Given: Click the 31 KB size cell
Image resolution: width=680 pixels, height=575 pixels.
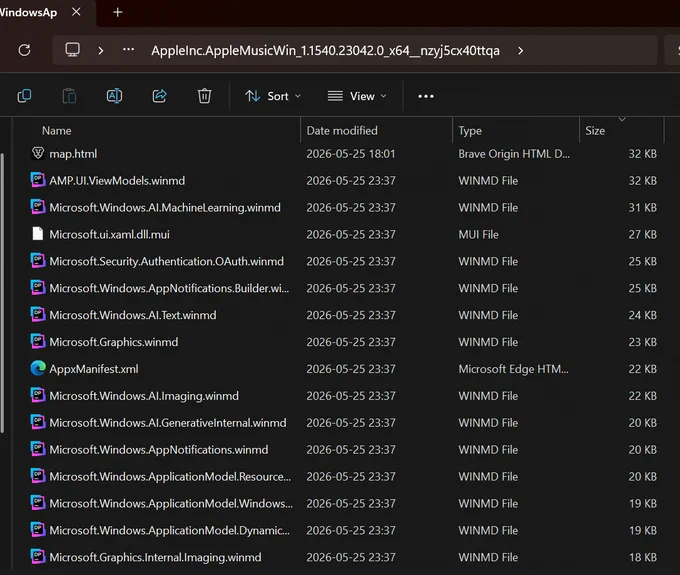Looking at the screenshot, I should pyautogui.click(x=643, y=208).
